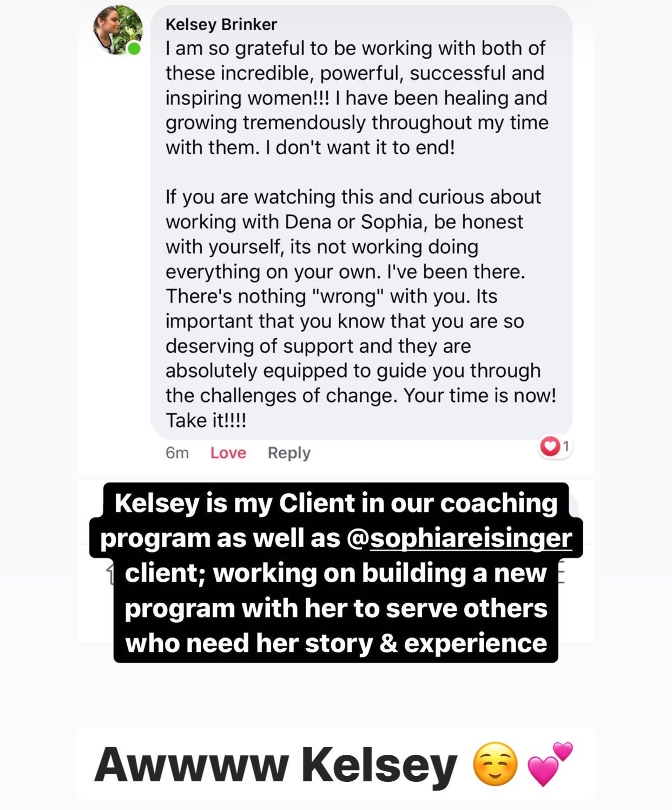Screen dimensions: 672x810
Task: Tap the pink two hearts emoji
Action: tap(550, 763)
